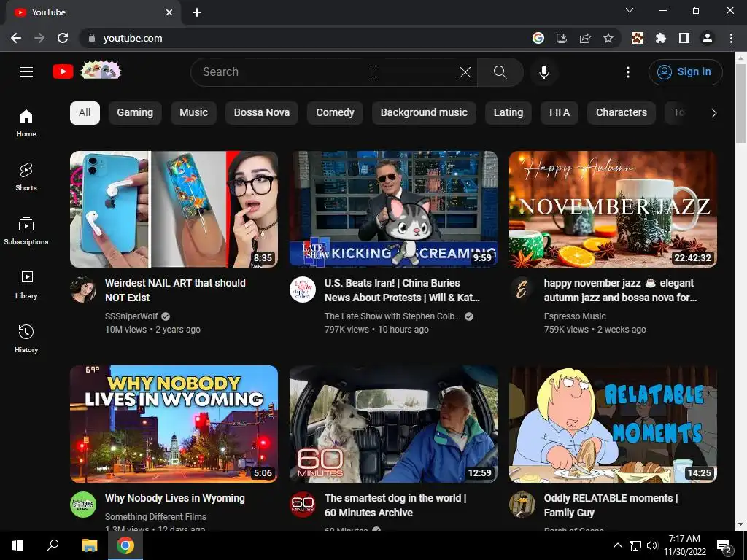Click Family Guy video channel avatar
The height and width of the screenshot is (560, 747).
(x=522, y=505)
